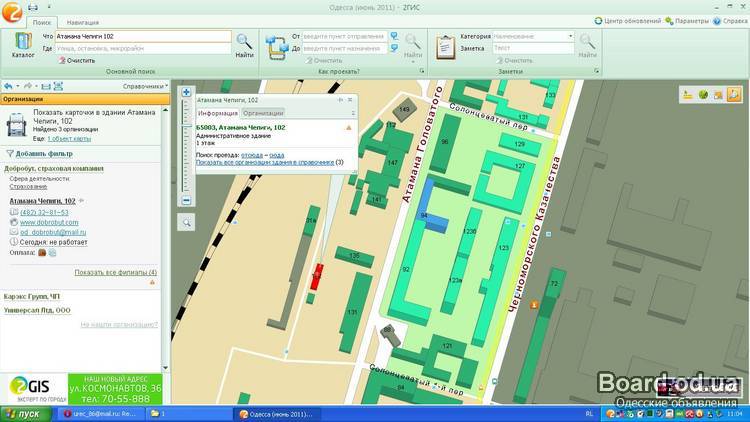Click the Заметки clipboard icon
This screenshot has height=422, width=750.
tap(445, 47)
